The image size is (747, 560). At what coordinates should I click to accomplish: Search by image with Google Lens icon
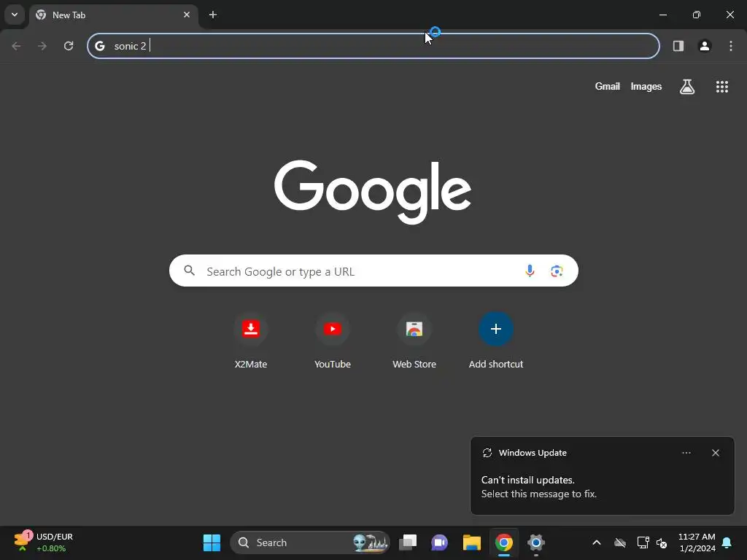557,271
